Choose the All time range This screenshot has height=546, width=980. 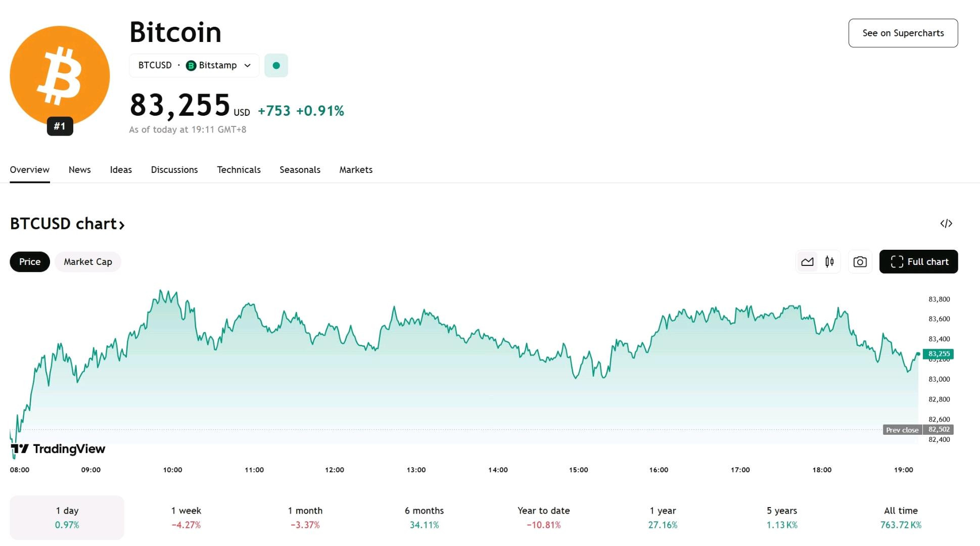click(901, 518)
